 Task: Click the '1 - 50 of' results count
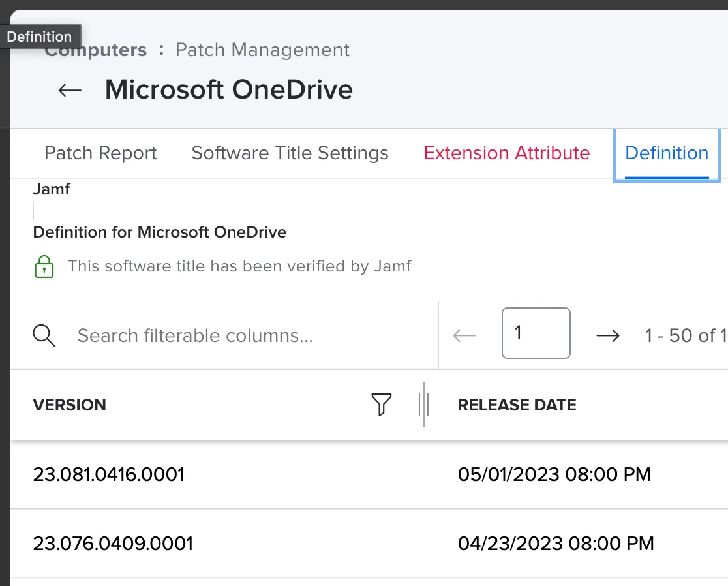point(686,335)
